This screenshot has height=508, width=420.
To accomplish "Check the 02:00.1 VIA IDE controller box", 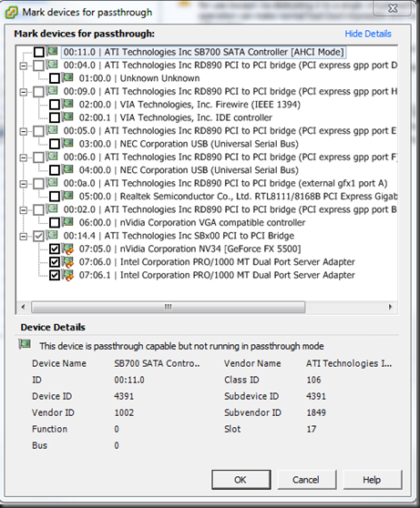I will click(x=55, y=117).
